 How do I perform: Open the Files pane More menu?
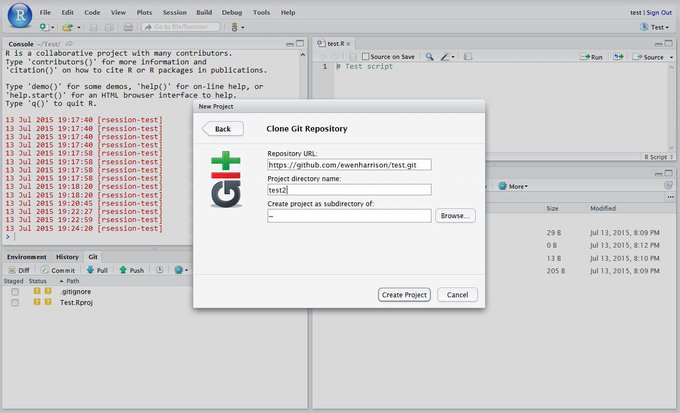pyautogui.click(x=513, y=186)
